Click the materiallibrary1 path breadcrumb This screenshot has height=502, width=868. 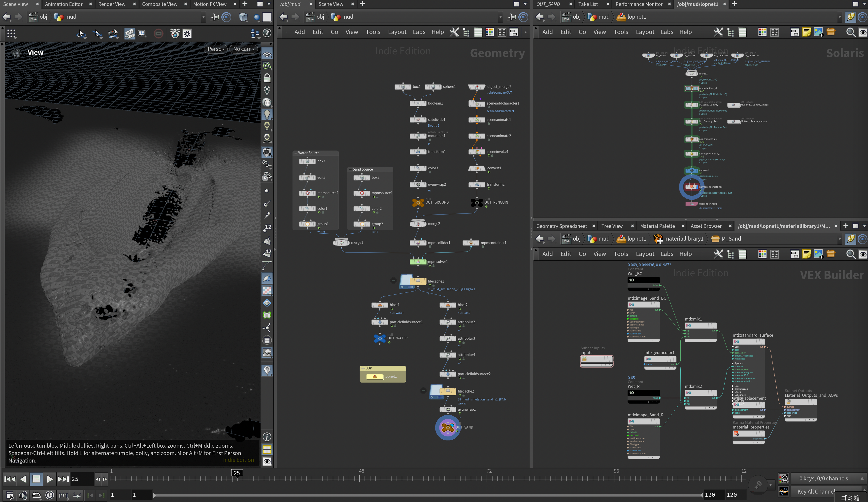[x=683, y=239]
